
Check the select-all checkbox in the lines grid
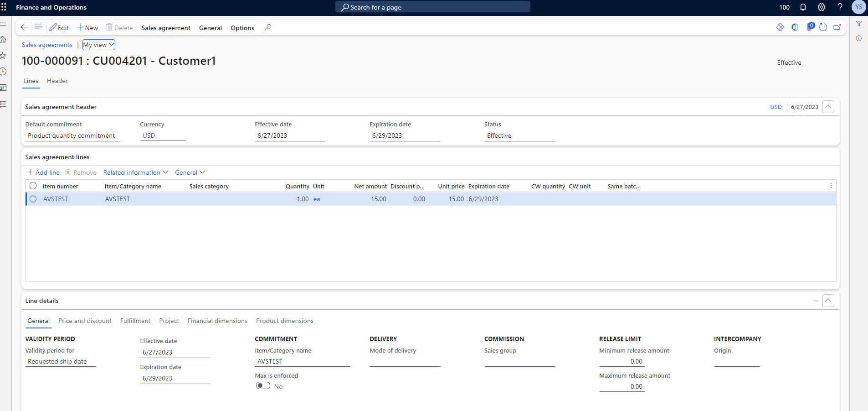(33, 186)
